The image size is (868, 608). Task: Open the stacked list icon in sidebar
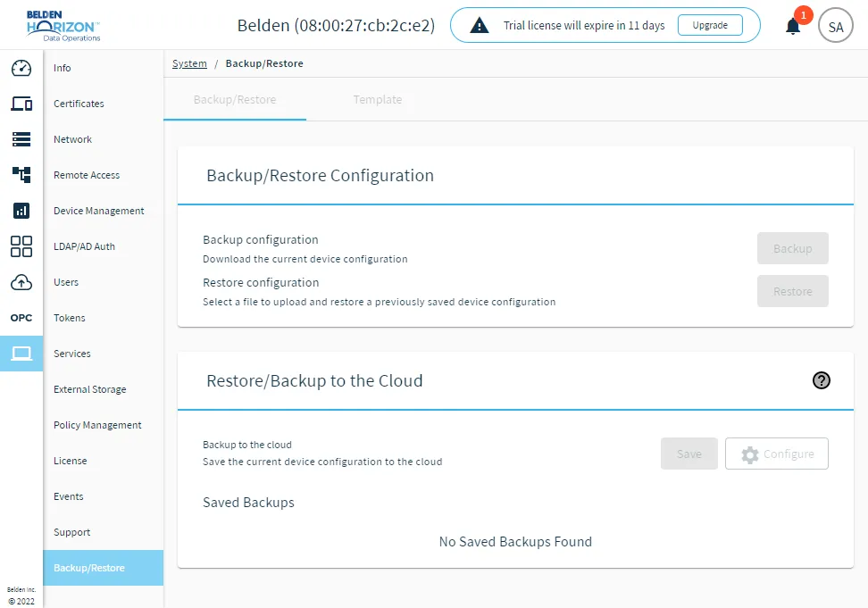(21, 139)
